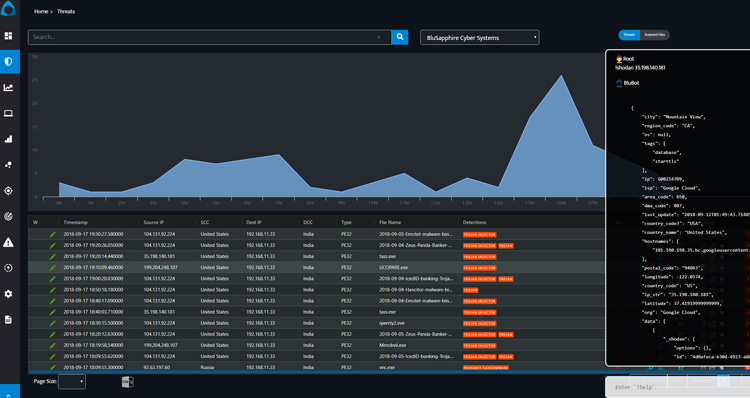Click the Excel export icon below table

[127, 381]
